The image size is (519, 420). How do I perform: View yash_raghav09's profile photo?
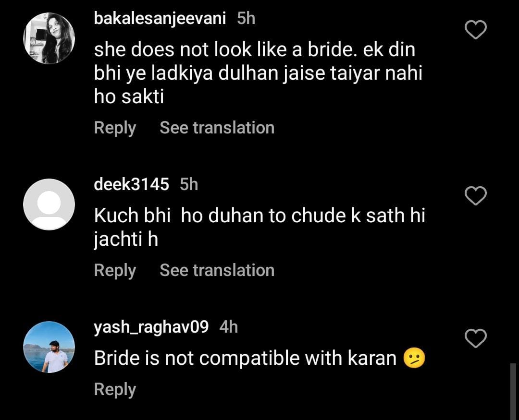(x=49, y=347)
